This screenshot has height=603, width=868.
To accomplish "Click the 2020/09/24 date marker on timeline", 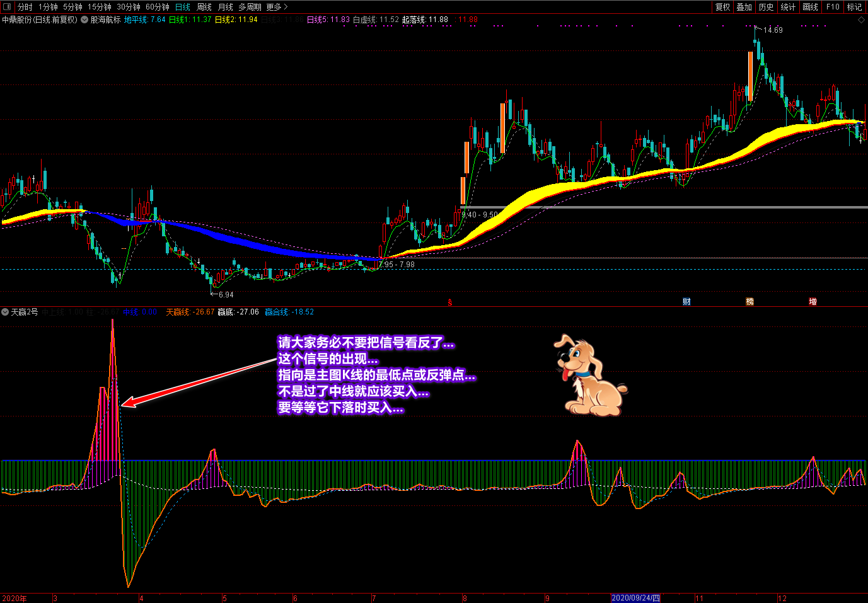I will pos(635,598).
